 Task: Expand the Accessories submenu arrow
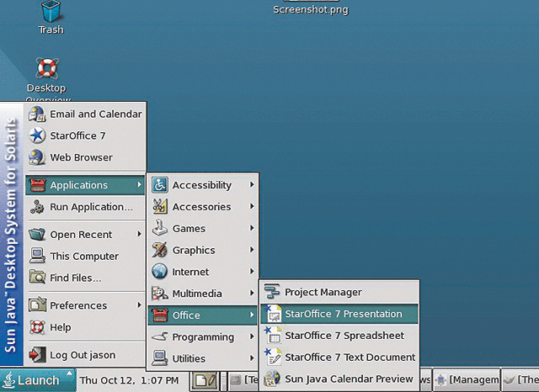[x=252, y=206]
